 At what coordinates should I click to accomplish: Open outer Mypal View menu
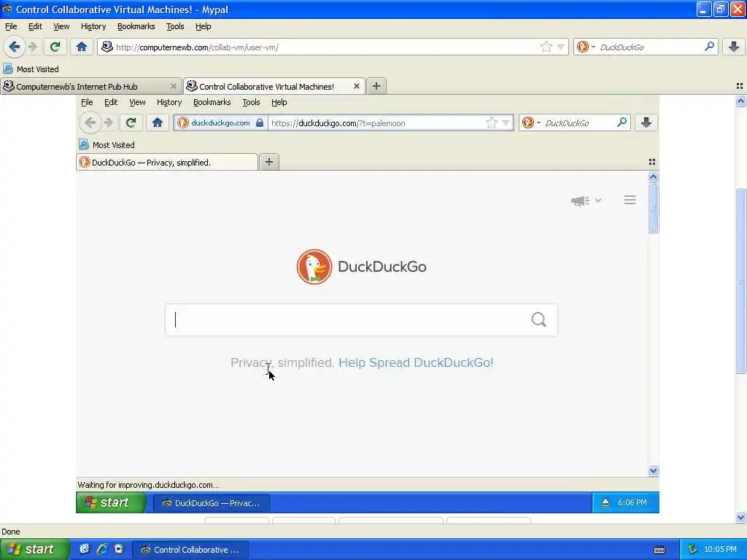point(61,27)
